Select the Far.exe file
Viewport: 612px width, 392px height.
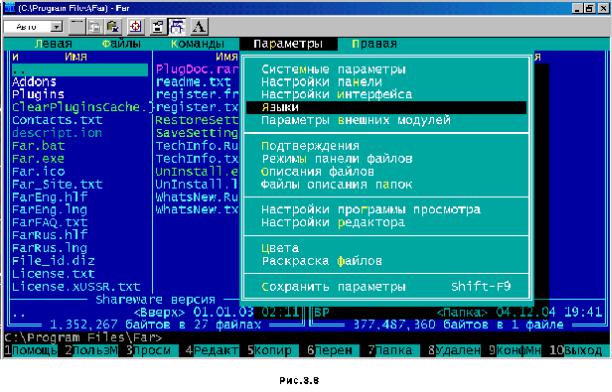click(x=38, y=159)
